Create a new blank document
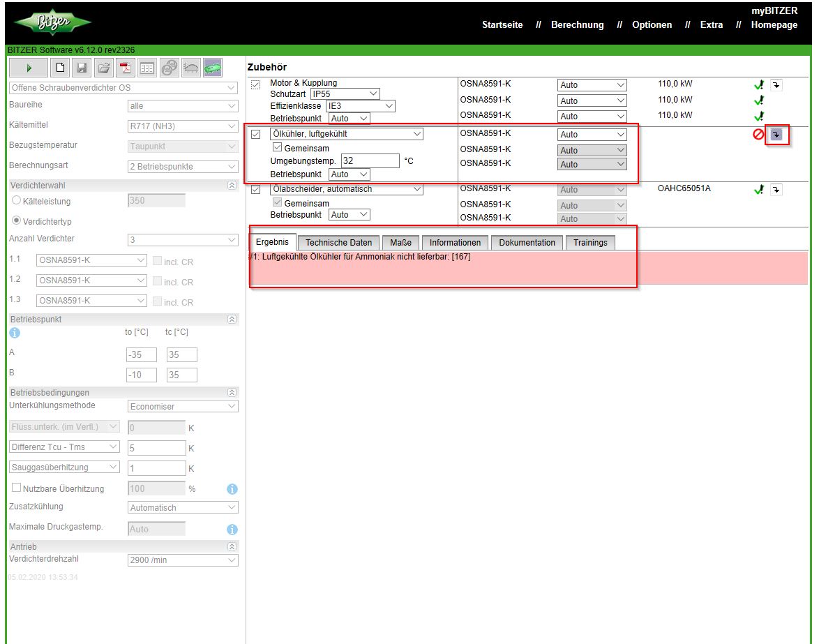 point(60,68)
